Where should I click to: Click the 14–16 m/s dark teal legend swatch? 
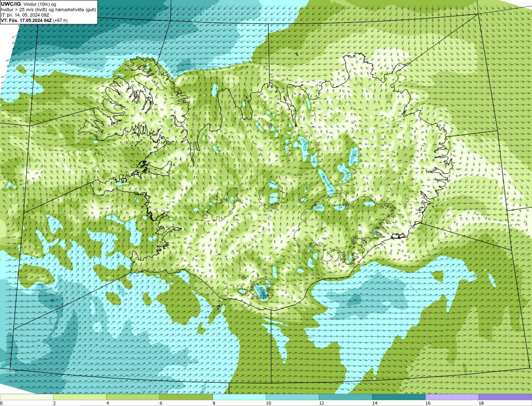click(399, 397)
